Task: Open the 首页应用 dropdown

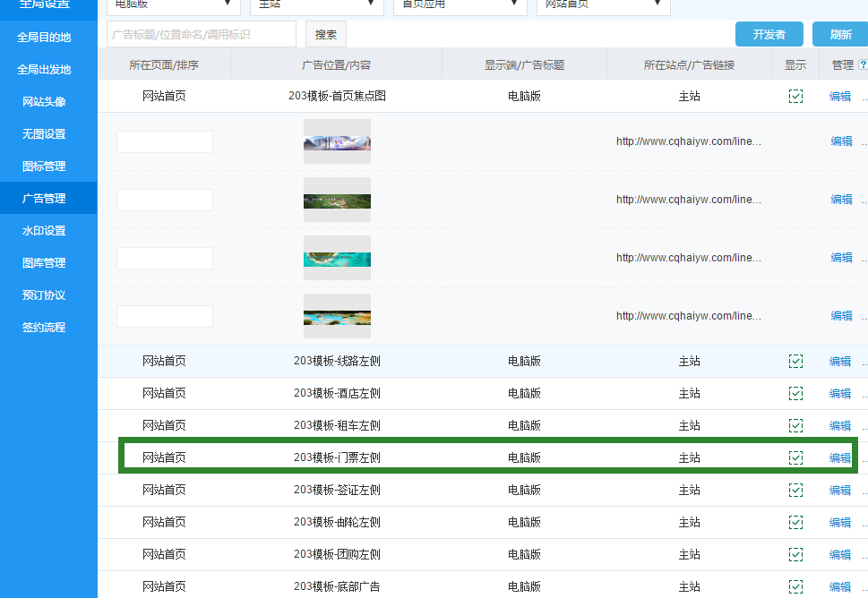Action: coord(460,5)
